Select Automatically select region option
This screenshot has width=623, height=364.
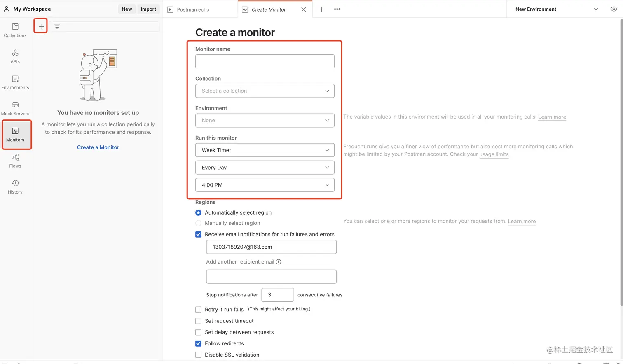[198, 213]
